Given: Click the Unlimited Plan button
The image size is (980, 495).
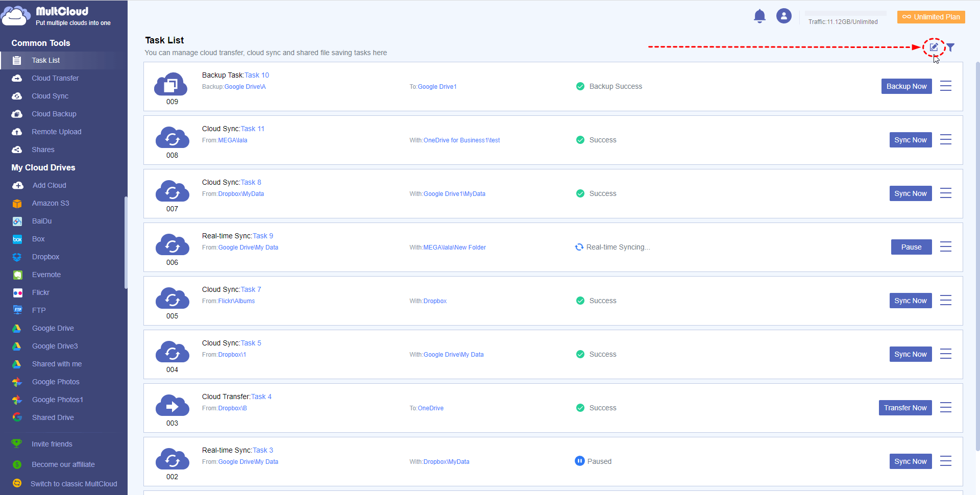Looking at the screenshot, I should 931,17.
